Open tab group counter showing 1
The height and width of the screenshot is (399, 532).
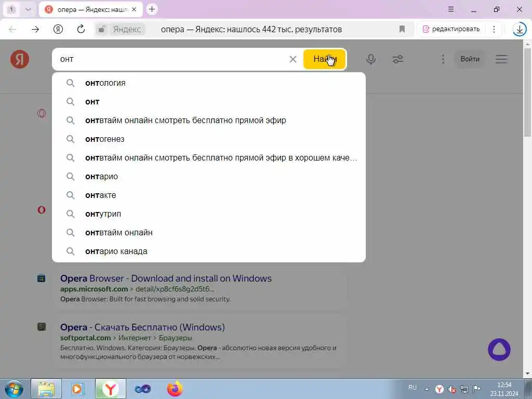click(11, 9)
